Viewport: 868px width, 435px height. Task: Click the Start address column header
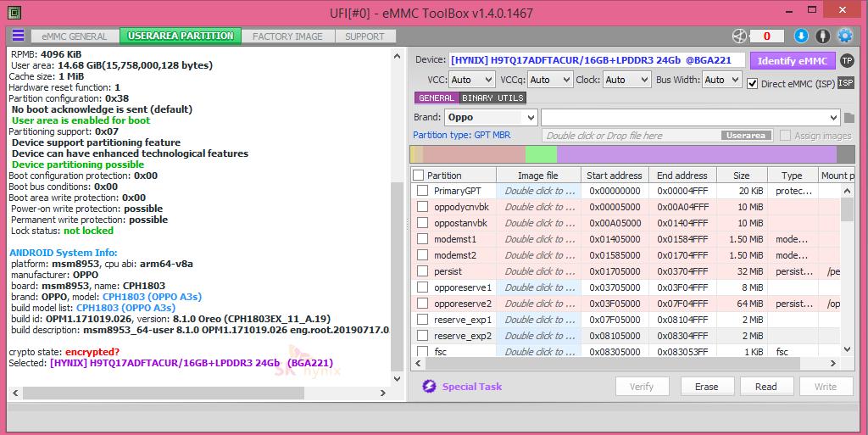[615, 175]
